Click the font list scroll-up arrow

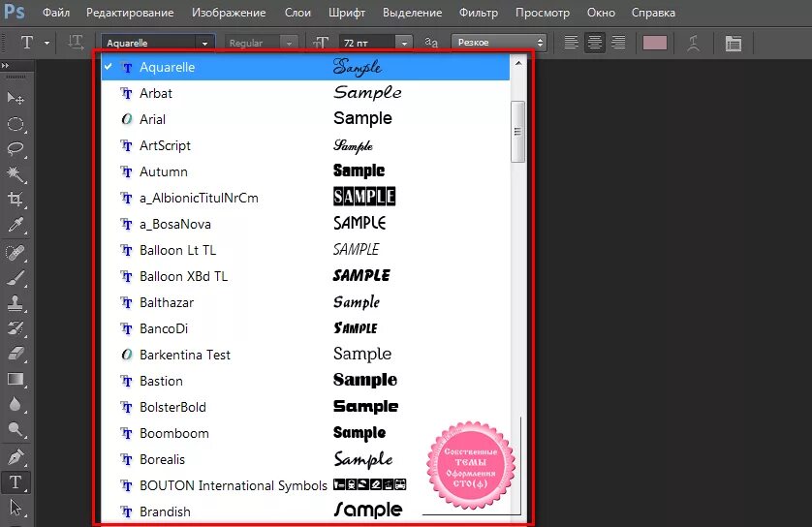(517, 63)
